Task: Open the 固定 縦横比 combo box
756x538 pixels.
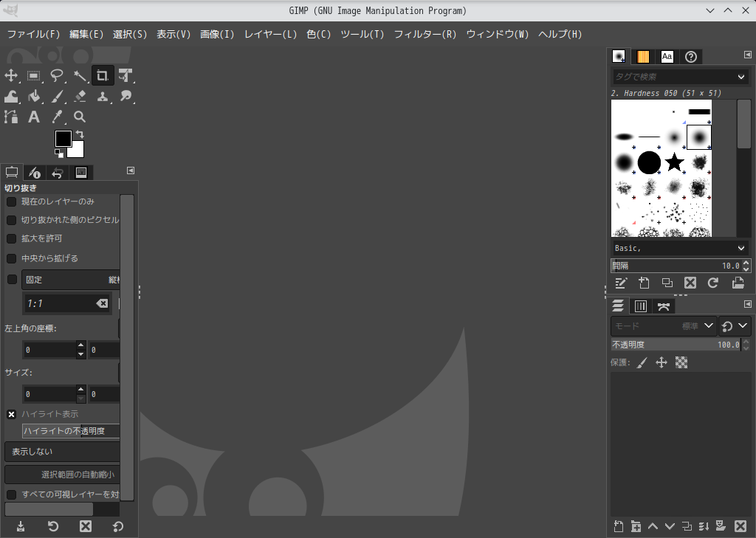Action: coord(71,280)
